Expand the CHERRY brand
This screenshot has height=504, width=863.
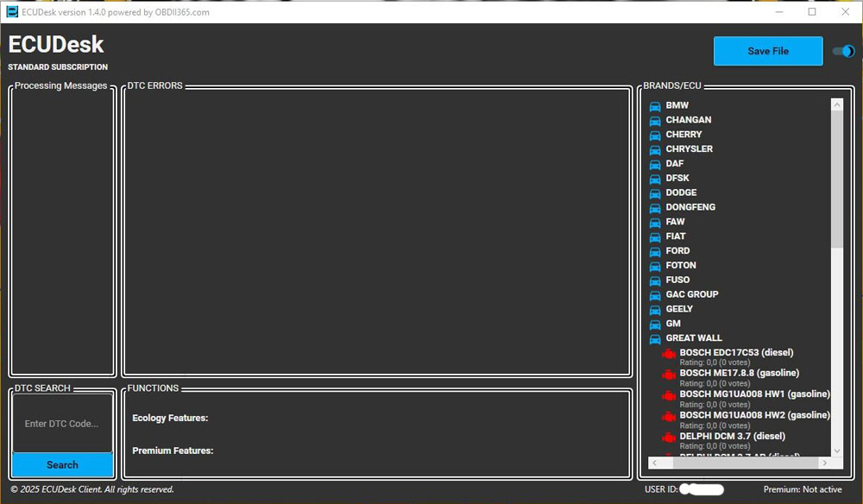(683, 135)
